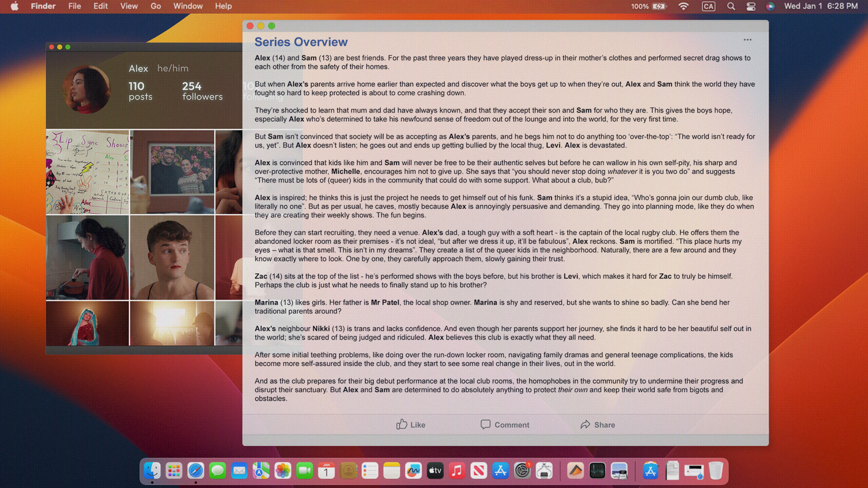Open the three-dot options menu in Series Overview
868x488 pixels.
[x=747, y=40]
